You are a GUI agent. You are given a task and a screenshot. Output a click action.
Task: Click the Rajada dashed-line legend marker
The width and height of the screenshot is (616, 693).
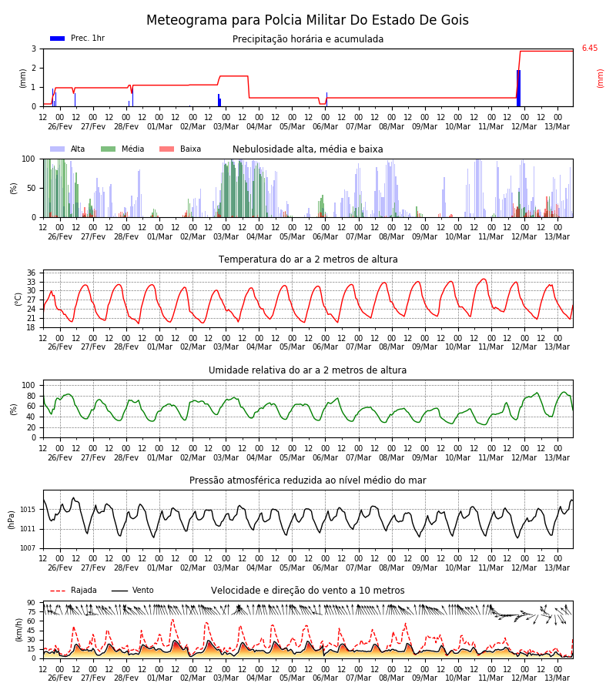pos(58,591)
